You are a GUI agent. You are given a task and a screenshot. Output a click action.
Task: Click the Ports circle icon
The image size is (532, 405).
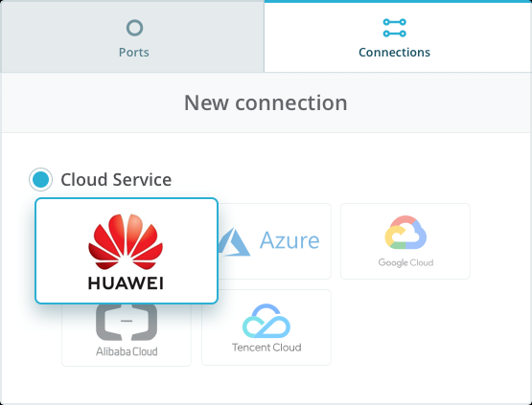click(x=134, y=28)
